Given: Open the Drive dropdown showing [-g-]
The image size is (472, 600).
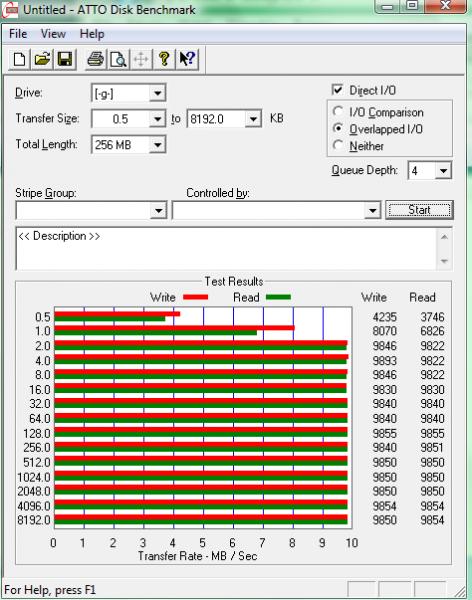Looking at the screenshot, I should coord(157,93).
